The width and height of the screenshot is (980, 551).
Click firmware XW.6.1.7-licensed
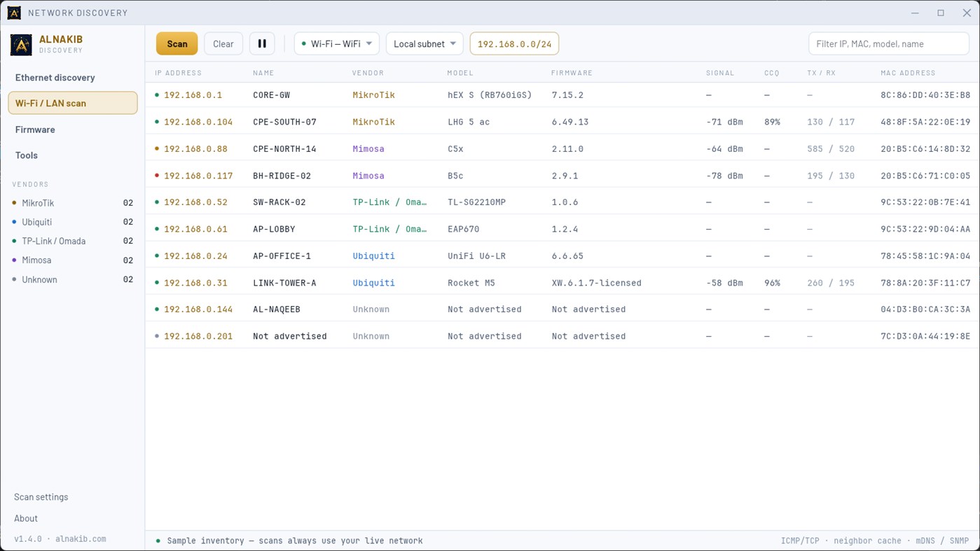tap(596, 283)
